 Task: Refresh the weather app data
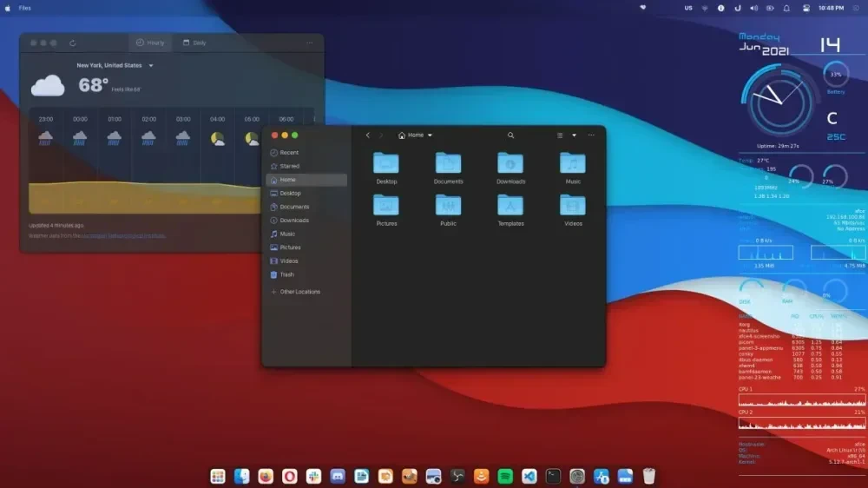click(73, 43)
